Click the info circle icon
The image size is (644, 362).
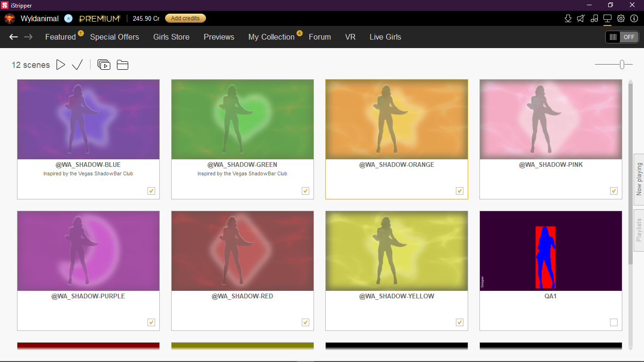634,18
